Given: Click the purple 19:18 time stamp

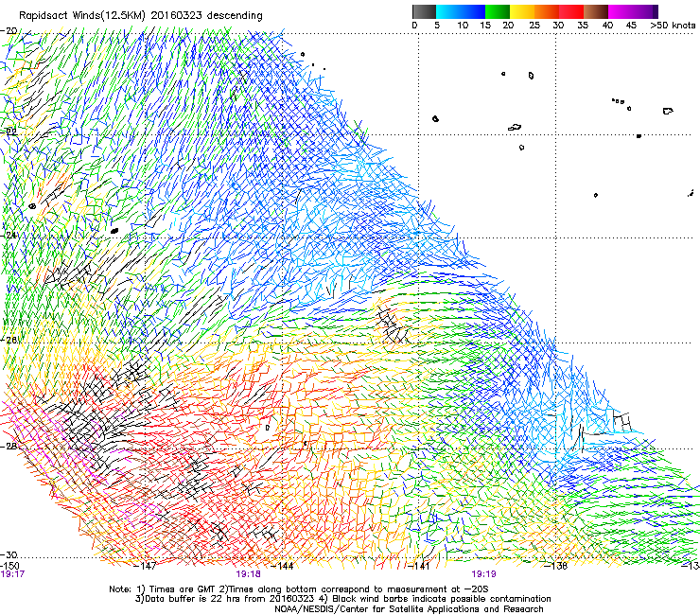Looking at the screenshot, I should (x=248, y=574).
